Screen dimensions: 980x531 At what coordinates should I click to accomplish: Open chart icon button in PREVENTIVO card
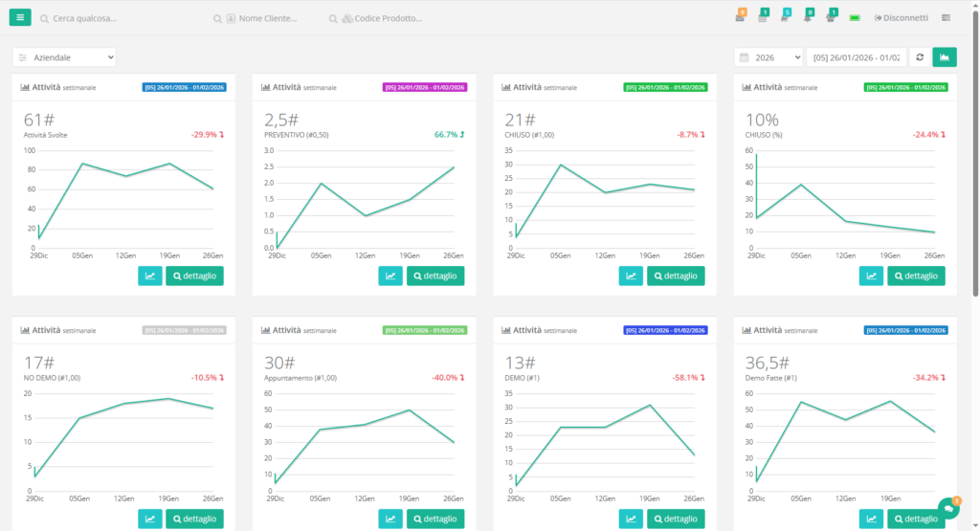click(390, 276)
